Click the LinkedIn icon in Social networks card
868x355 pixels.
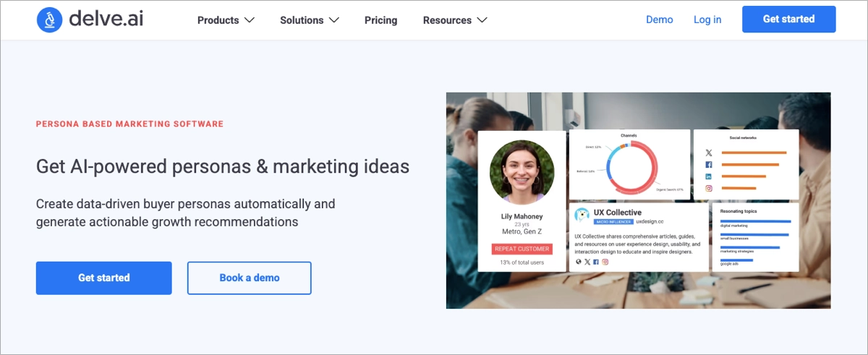pyautogui.click(x=709, y=176)
